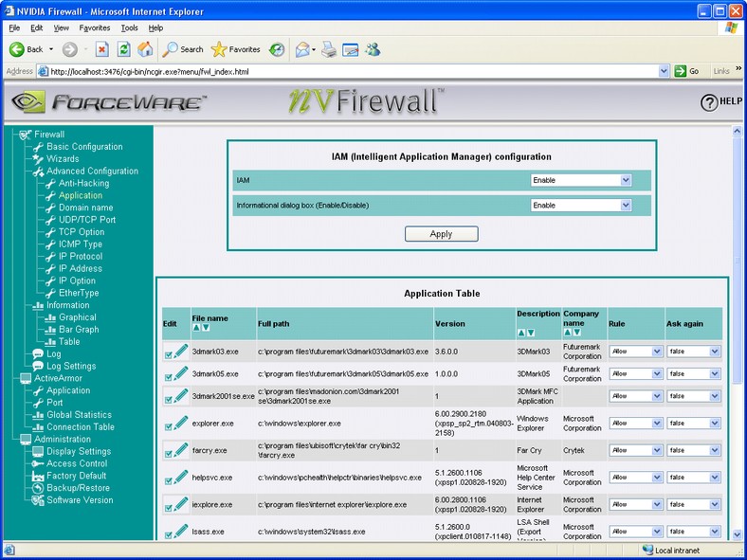Image resolution: width=747 pixels, height=560 pixels.
Task: Toggle the checkbox for 3dmark03.exe row
Action: pyautogui.click(x=168, y=354)
